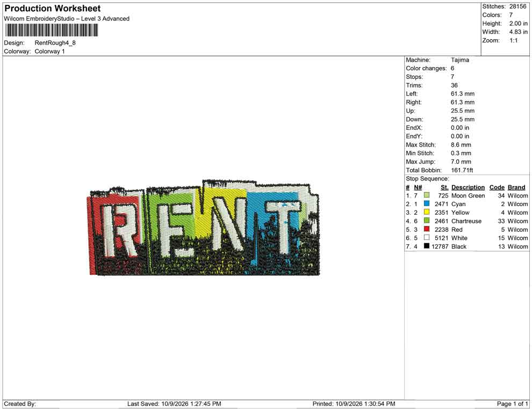
Task: Click the Stitches value 28156
Action: pos(517,6)
